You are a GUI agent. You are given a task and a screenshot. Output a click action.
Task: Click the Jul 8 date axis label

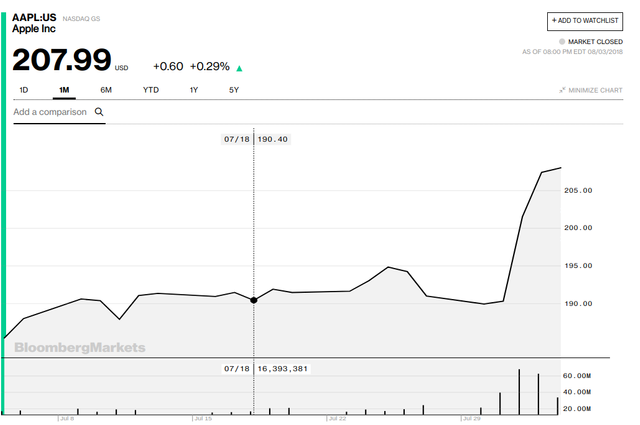67,419
